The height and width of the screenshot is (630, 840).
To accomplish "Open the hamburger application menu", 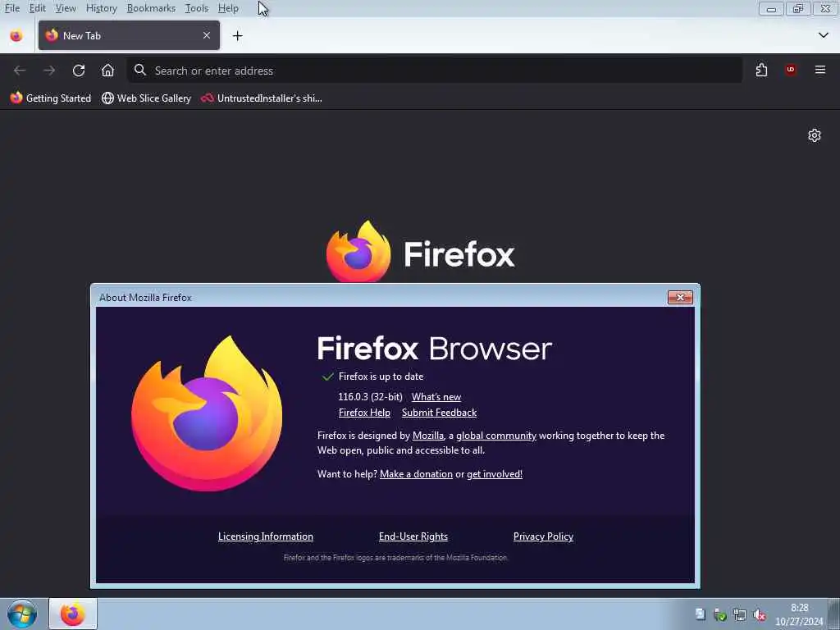I will coord(819,71).
